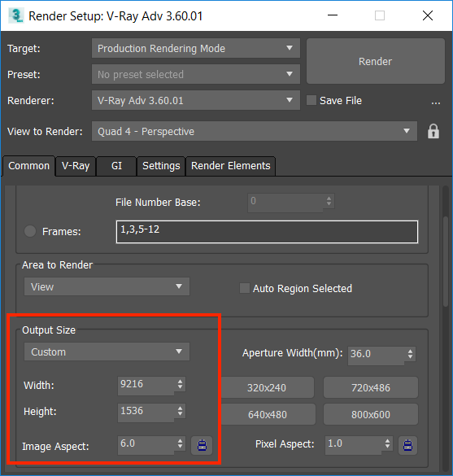This screenshot has width=453, height=476.
Task: Open the Output Size Custom dropdown
Action: tap(107, 352)
